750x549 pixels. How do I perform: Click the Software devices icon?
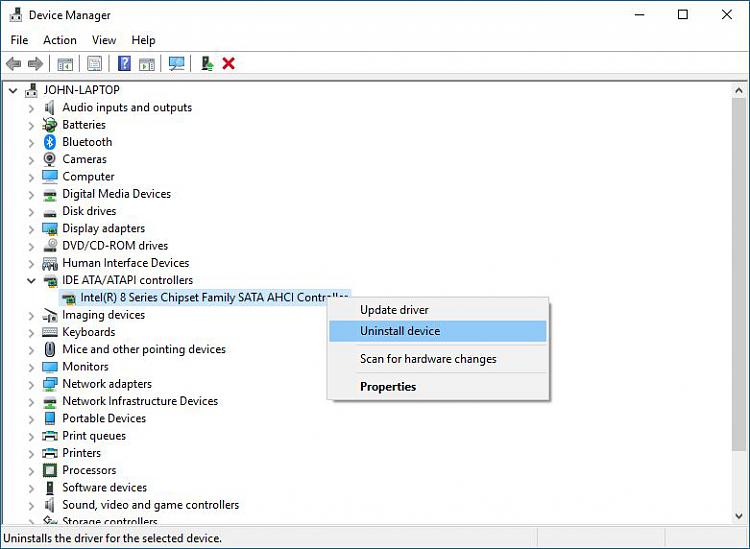tap(50, 487)
